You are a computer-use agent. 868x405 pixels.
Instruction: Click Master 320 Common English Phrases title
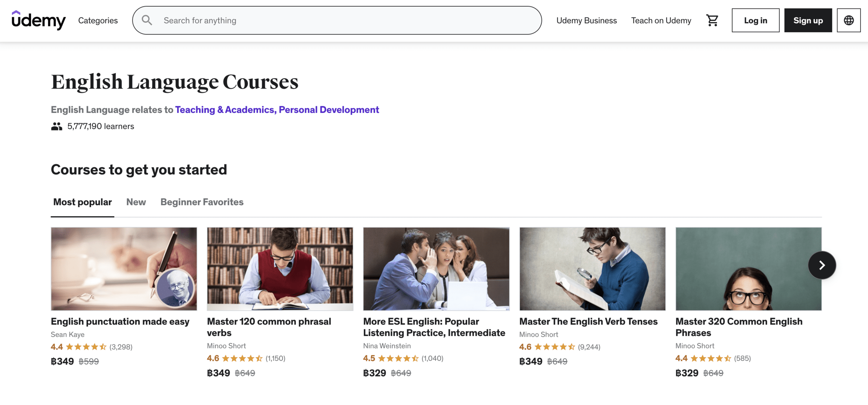(x=739, y=327)
